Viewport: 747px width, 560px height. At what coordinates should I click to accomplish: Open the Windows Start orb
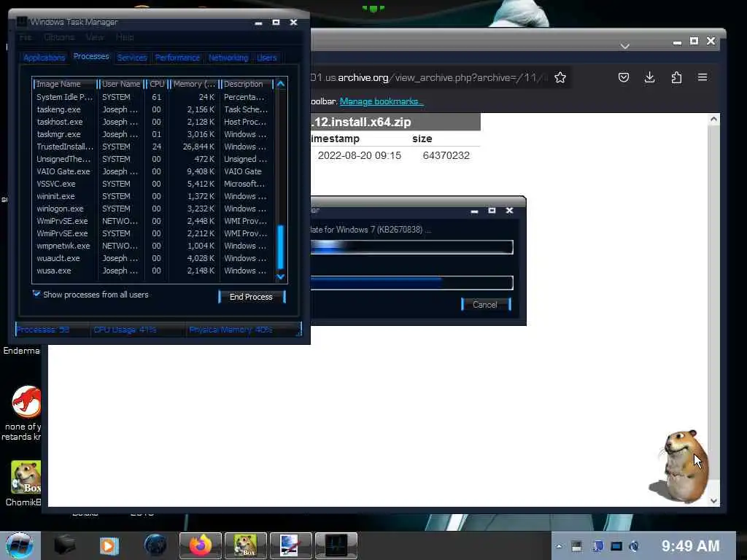(20, 545)
